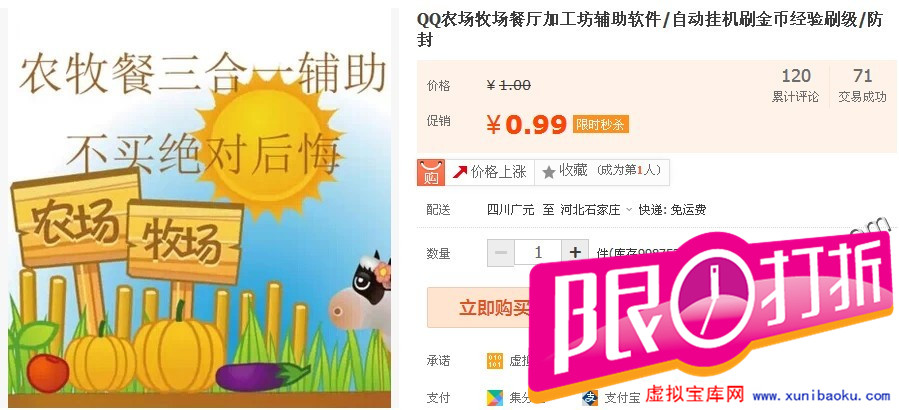Click the gray star 收藏 icon
The image size is (899, 410).
click(549, 172)
